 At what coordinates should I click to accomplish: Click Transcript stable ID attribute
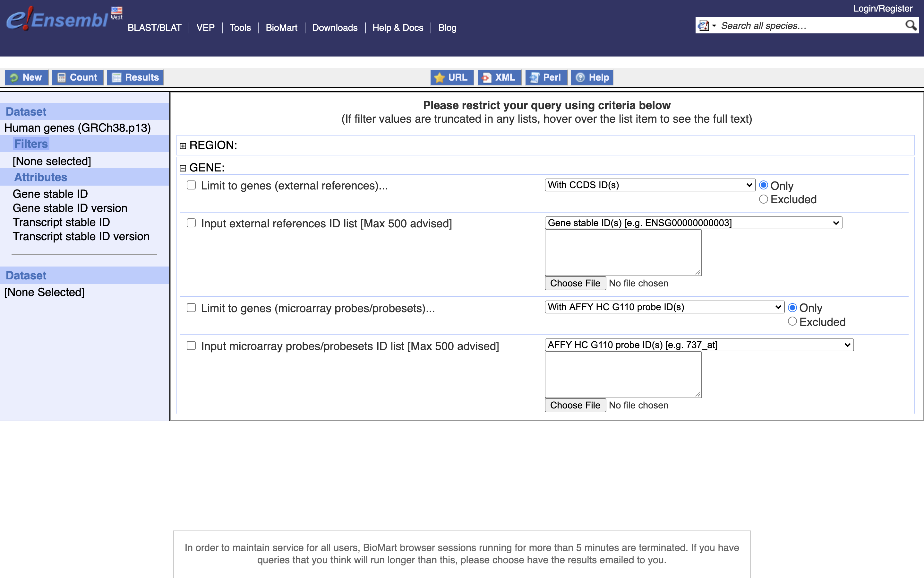pyautogui.click(x=62, y=223)
